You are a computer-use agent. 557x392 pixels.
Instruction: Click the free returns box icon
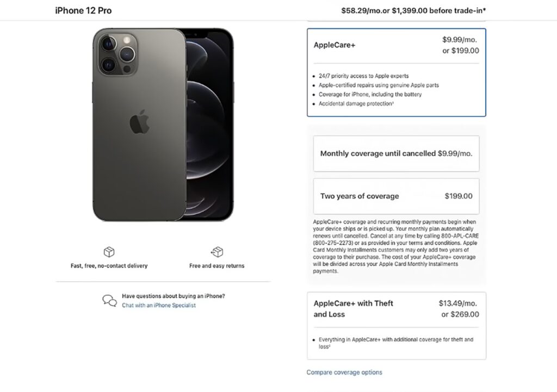click(216, 252)
